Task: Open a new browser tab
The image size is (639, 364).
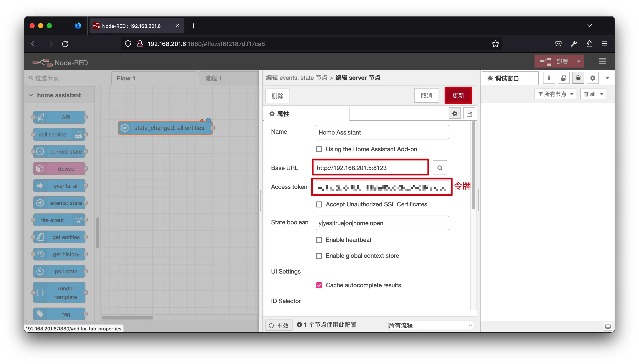Action: tap(193, 26)
